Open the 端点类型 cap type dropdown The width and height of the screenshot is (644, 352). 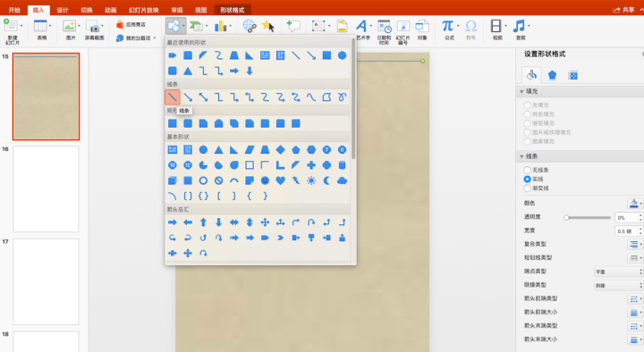pyautogui.click(x=619, y=272)
